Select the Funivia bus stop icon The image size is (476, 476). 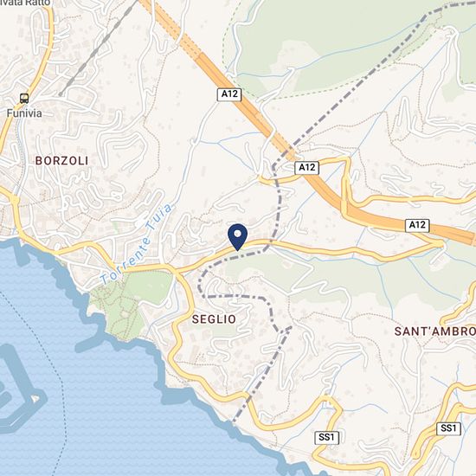24,99
